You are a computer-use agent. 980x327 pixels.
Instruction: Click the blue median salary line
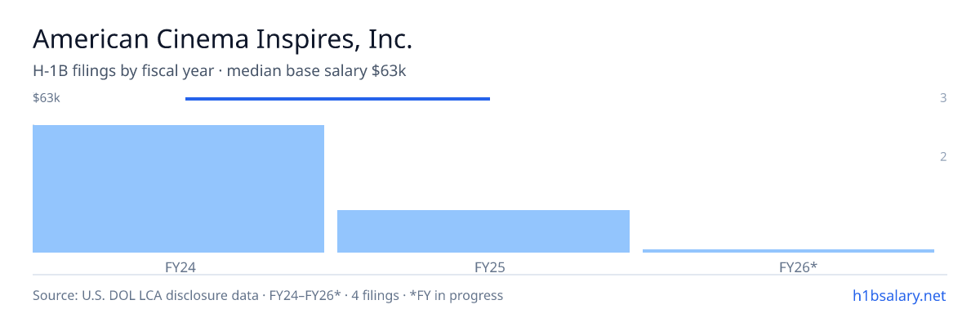pos(337,99)
